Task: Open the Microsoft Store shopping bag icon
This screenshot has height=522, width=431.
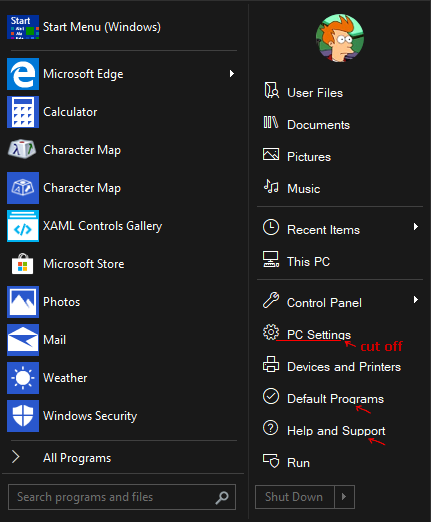Action: coord(22,264)
